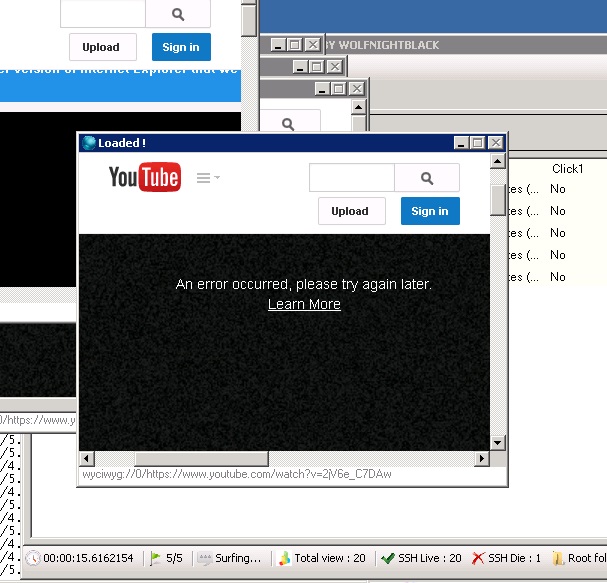Click the Surfing... status label
The width and height of the screenshot is (607, 583).
238,558
